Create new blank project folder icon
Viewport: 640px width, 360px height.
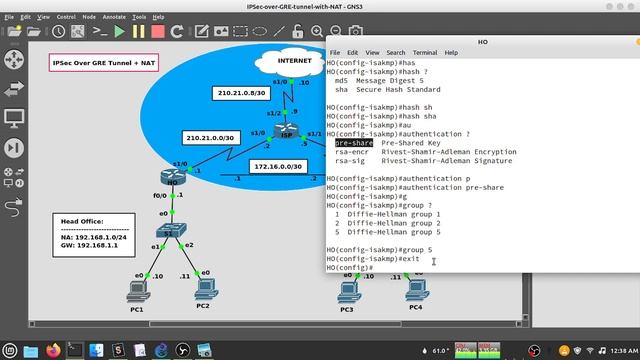14,31
